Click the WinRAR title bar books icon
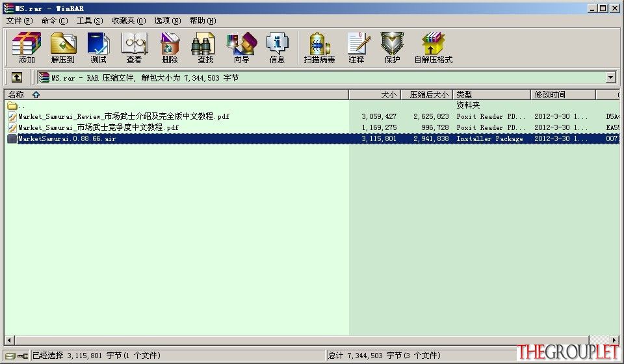 (x=8, y=8)
